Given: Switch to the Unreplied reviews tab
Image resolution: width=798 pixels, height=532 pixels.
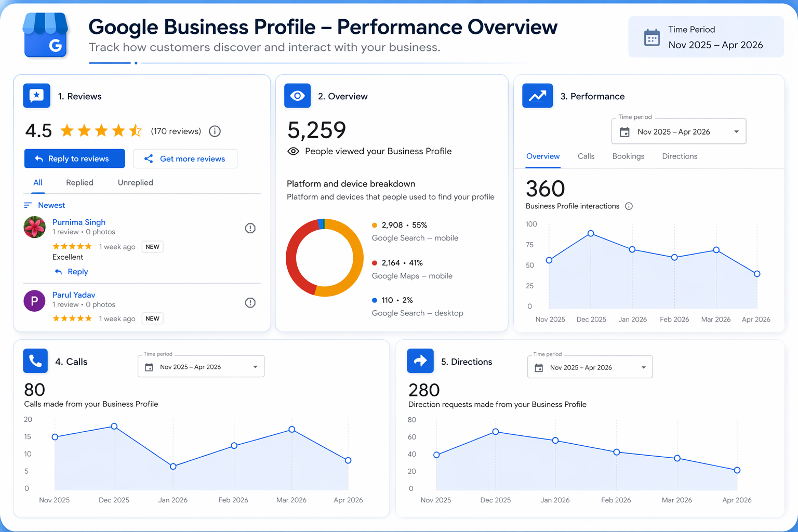Looking at the screenshot, I should [x=136, y=183].
